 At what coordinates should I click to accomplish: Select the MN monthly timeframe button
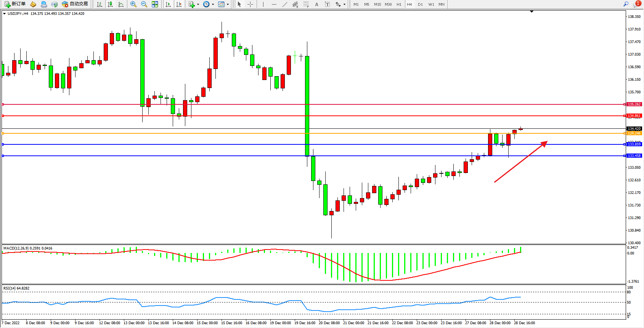441,4
